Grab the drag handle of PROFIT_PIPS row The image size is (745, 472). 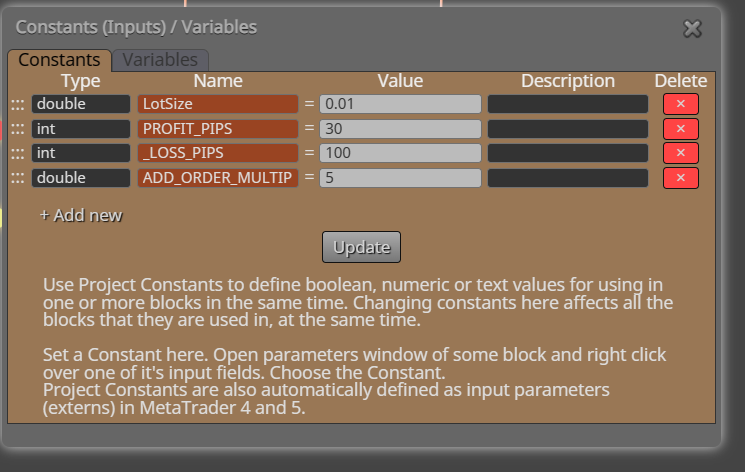click(x=18, y=129)
